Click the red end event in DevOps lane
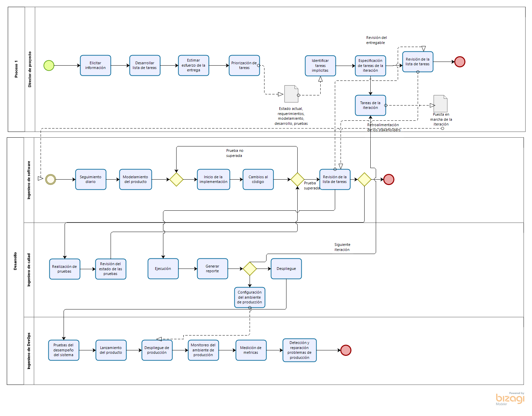Image resolution: width=532 pixels, height=416 pixels. [x=346, y=350]
